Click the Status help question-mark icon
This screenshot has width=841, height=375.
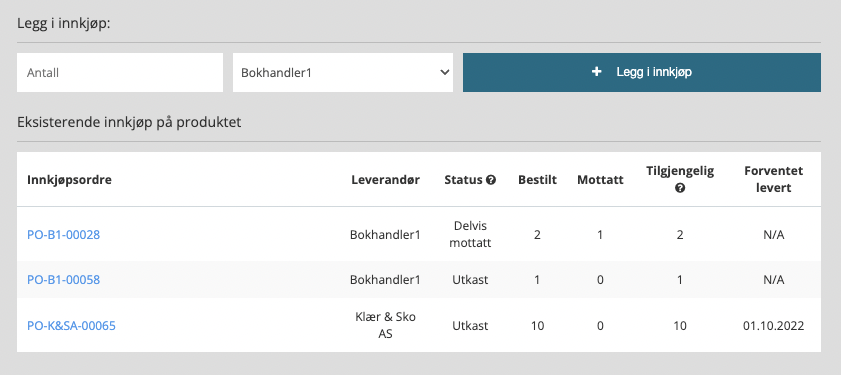click(491, 180)
